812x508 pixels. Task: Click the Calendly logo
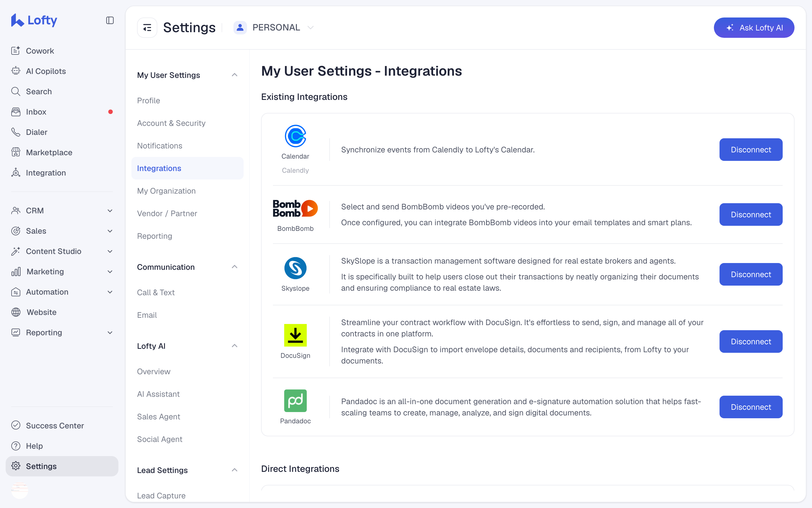tap(295, 136)
